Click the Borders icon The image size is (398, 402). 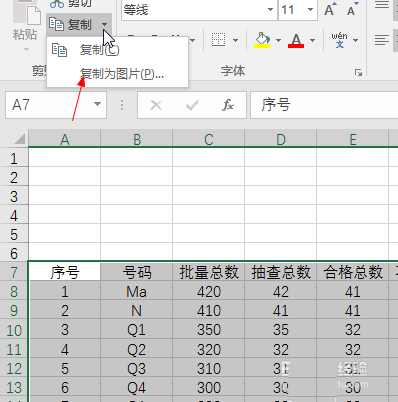click(x=218, y=40)
